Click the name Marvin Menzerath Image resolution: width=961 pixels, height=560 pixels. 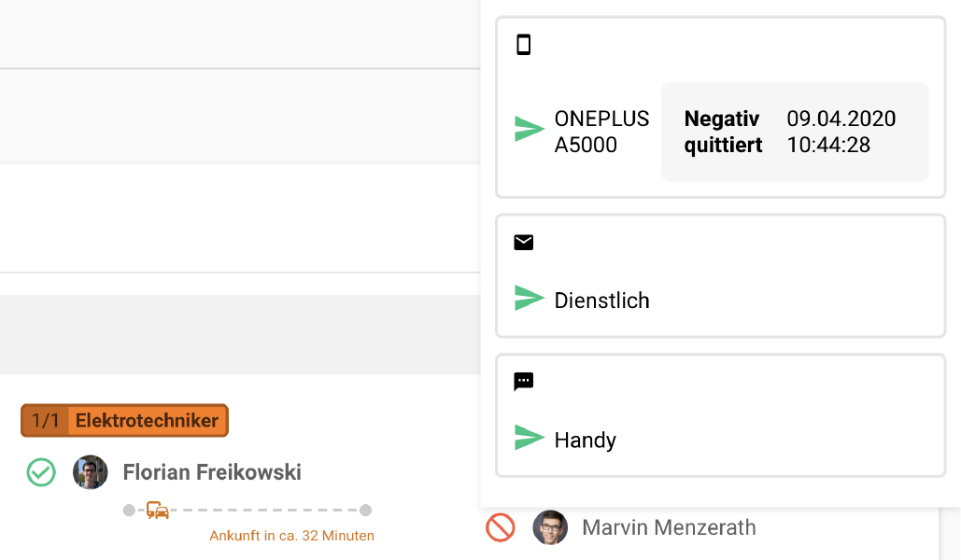click(669, 527)
